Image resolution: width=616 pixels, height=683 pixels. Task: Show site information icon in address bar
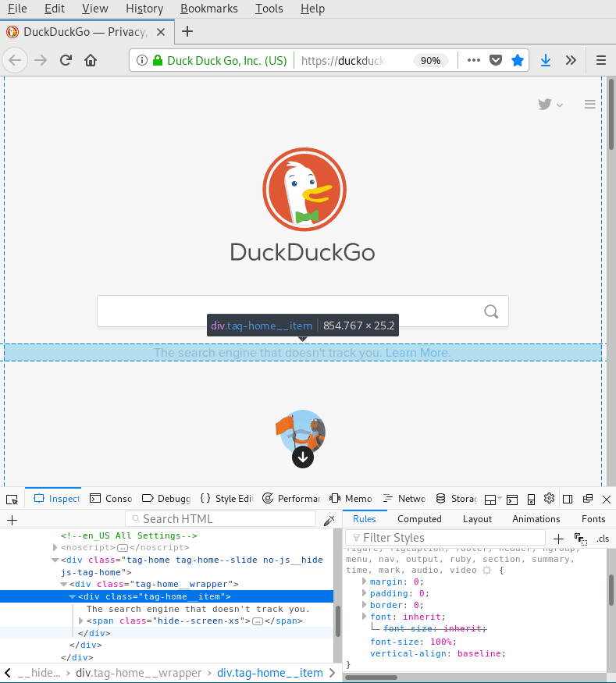142,60
